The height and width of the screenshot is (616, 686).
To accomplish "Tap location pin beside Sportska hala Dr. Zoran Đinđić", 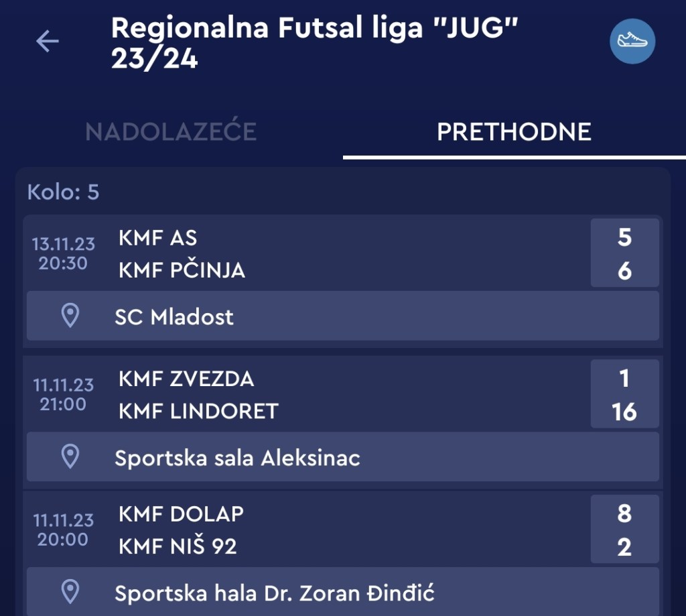I will 70,592.
